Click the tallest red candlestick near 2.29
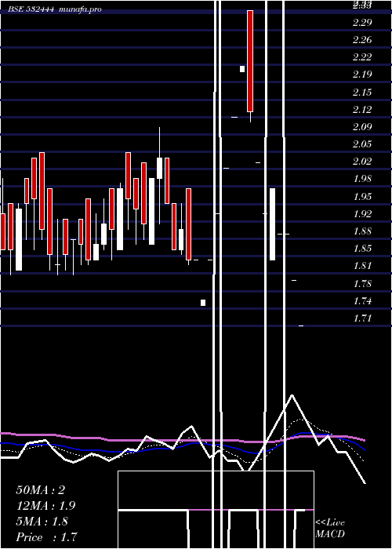The height and width of the screenshot is (549, 392). point(250,61)
